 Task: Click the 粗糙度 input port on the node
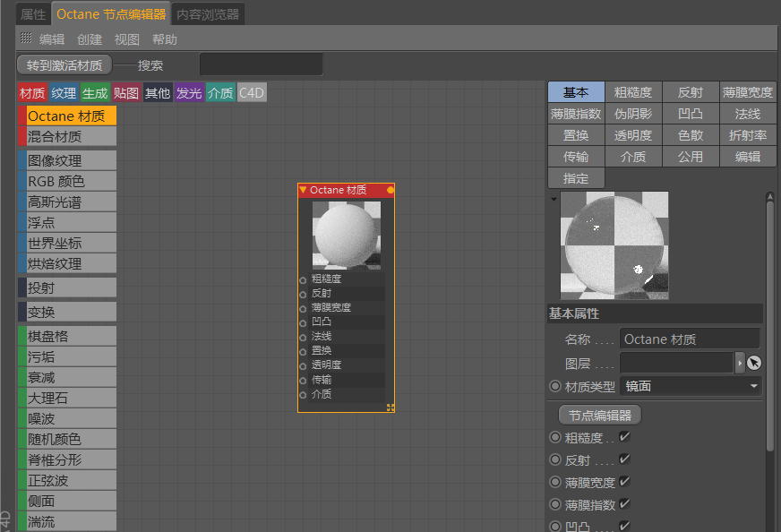(303, 280)
